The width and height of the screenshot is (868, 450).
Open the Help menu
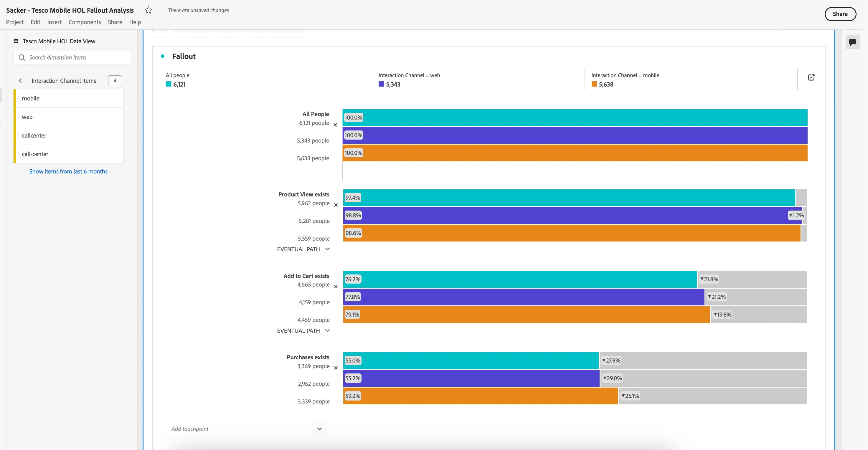pyautogui.click(x=135, y=22)
